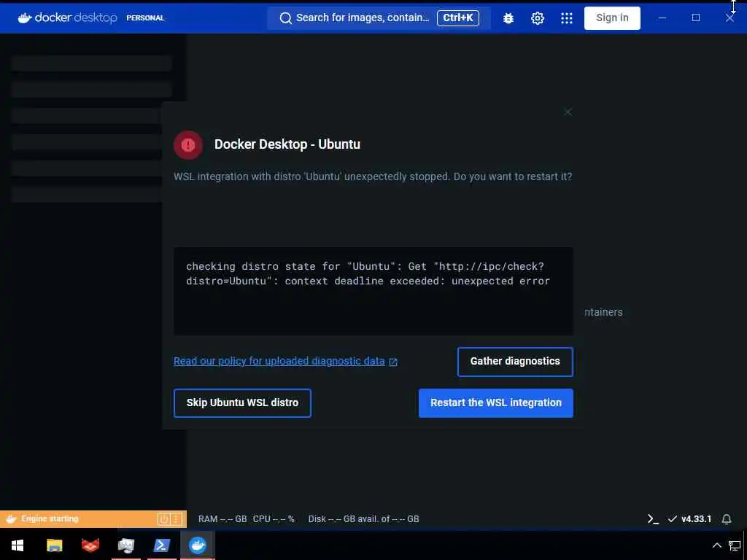Click the engine power button in status bar
The image size is (747, 560).
(x=163, y=519)
